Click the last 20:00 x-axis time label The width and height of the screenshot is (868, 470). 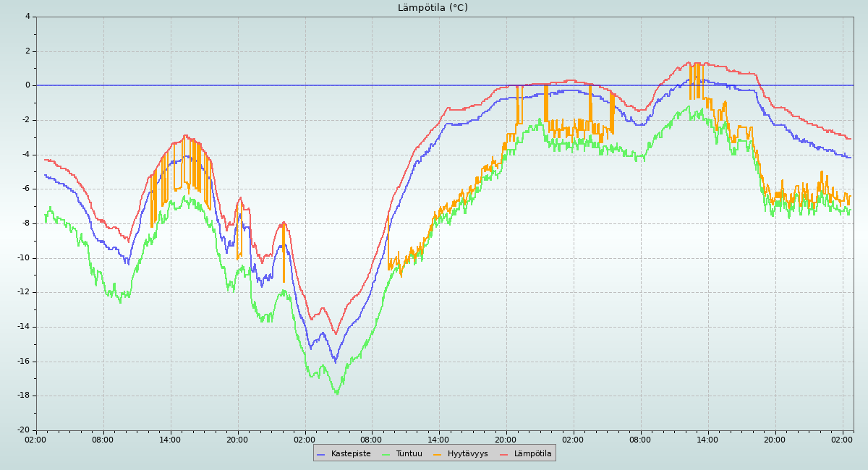click(775, 439)
